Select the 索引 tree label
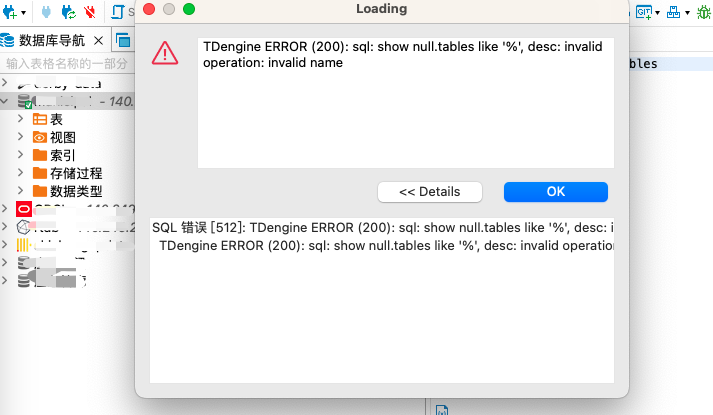713x415 pixels. (62, 155)
